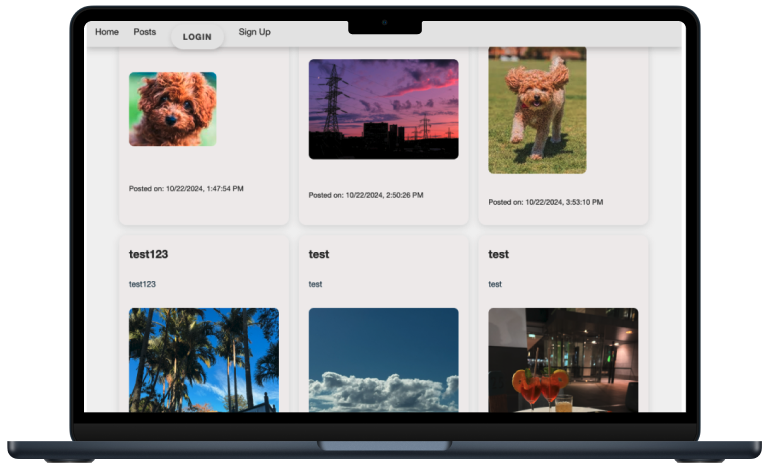768x470 pixels.
Task: Click the bold test123 post title
Action: (148, 254)
